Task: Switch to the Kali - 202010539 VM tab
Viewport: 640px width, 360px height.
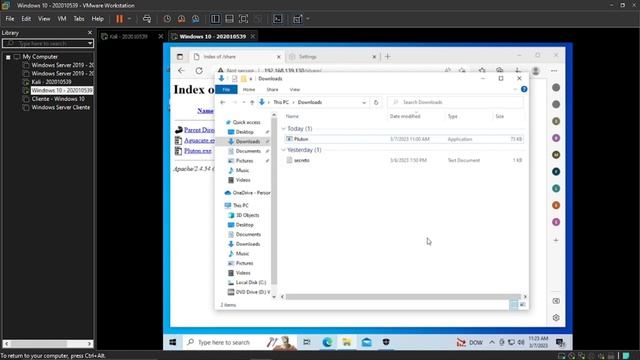Action: click(x=128, y=37)
